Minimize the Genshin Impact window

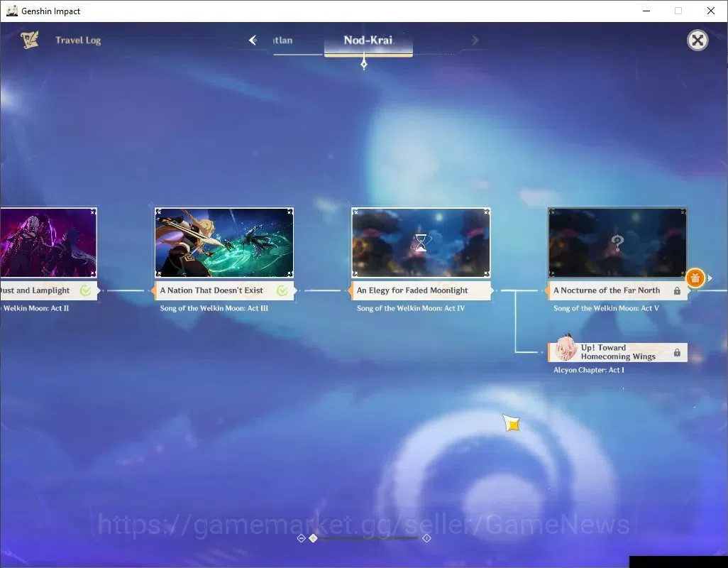646,11
